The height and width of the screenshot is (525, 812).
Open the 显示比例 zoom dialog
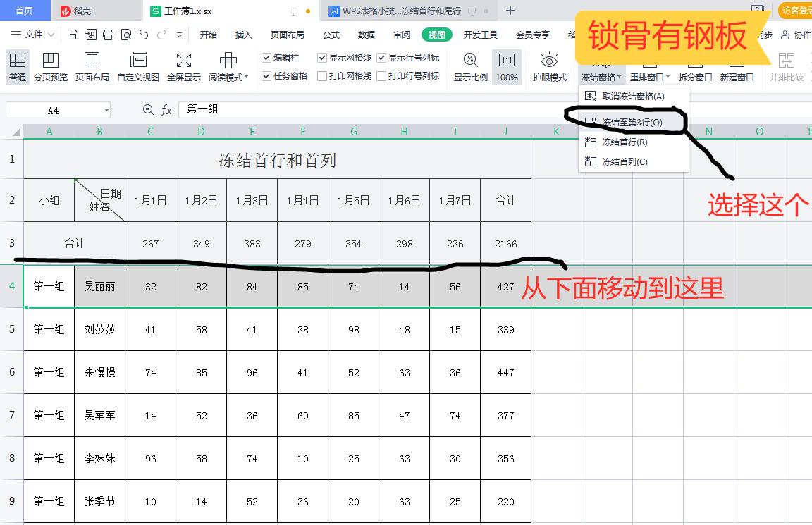click(x=470, y=67)
